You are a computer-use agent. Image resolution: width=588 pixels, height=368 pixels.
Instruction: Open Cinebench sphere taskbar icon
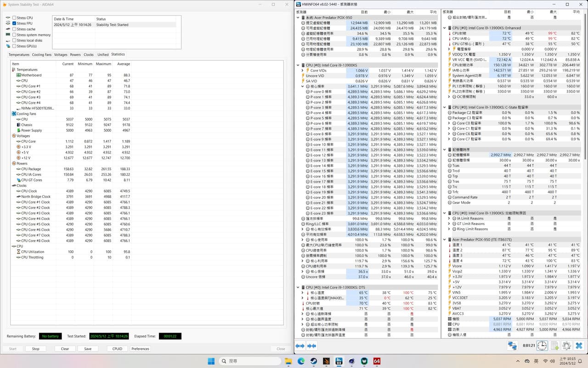[x=351, y=361]
